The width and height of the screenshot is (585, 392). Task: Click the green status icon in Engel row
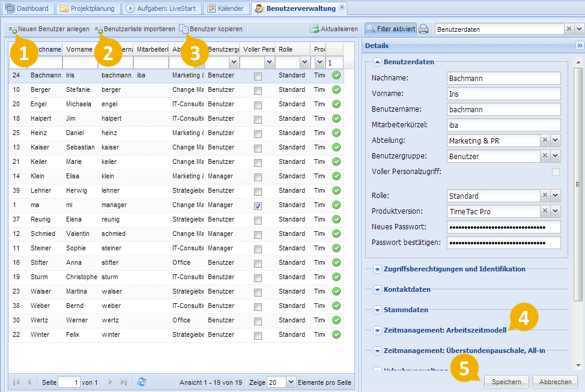click(336, 104)
